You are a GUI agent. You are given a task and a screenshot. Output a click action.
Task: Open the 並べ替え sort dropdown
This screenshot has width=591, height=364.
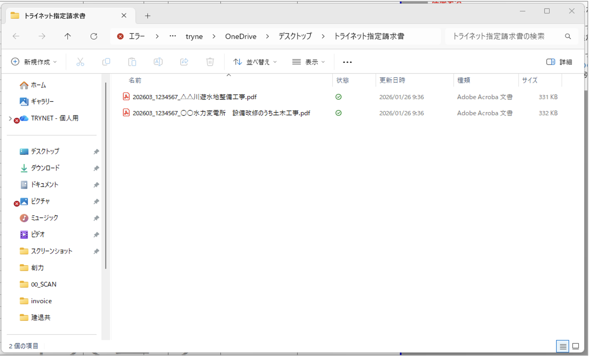tap(255, 62)
